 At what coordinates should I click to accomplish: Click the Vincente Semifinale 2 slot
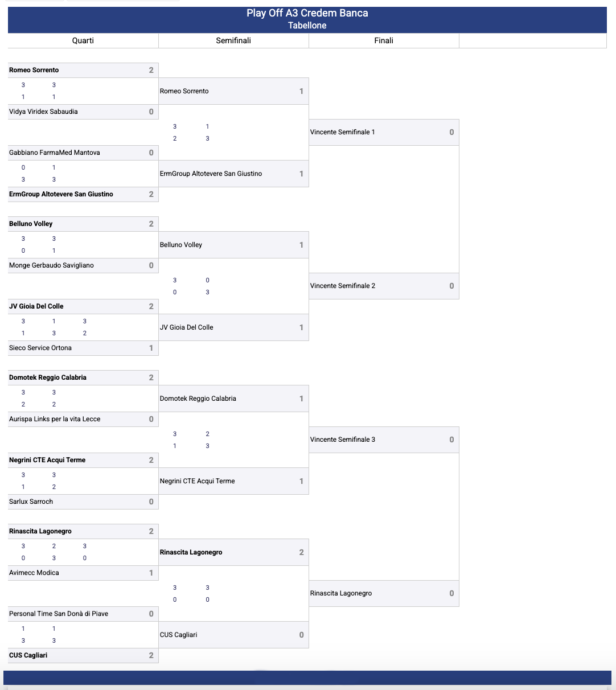pyautogui.click(x=343, y=286)
